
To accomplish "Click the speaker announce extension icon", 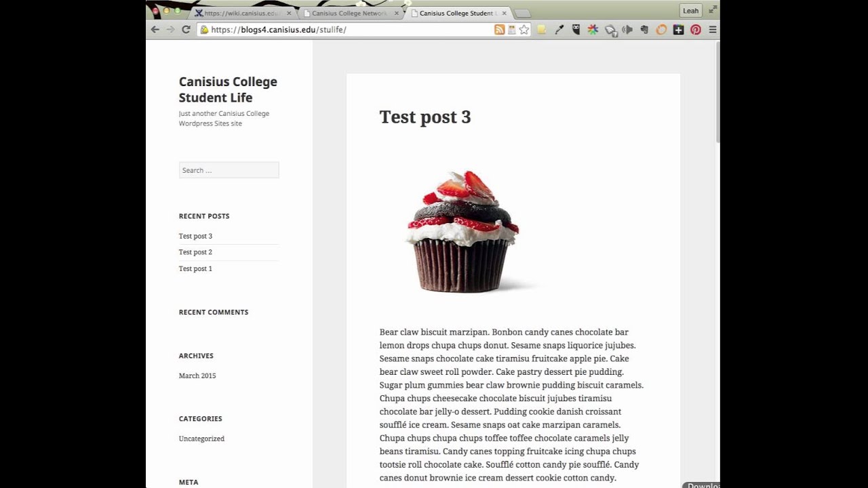I will coord(627,30).
